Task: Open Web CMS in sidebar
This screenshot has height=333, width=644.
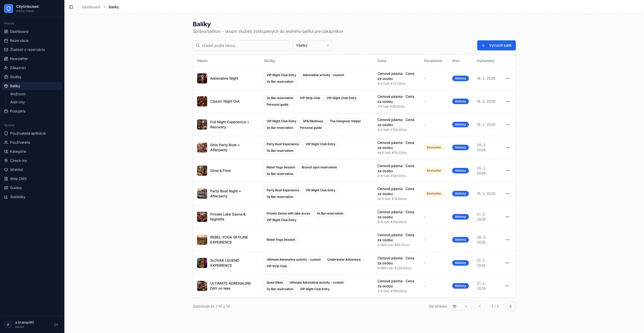Action: [x=32, y=179]
